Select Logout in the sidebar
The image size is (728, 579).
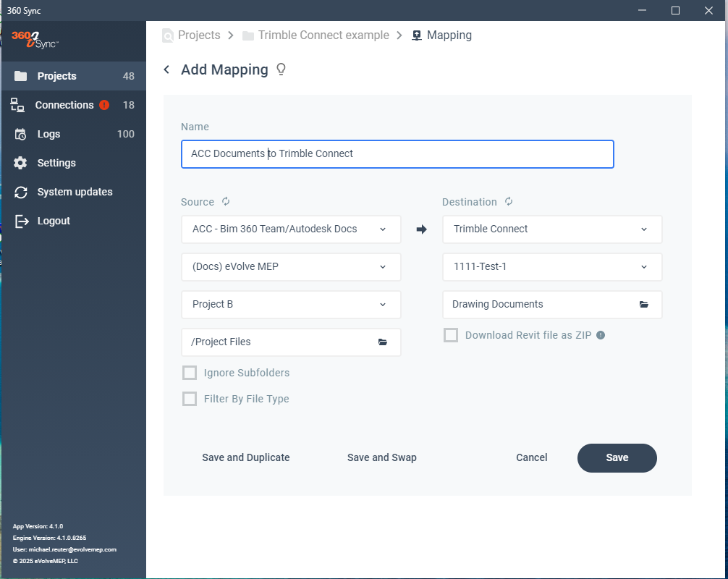click(x=74, y=221)
